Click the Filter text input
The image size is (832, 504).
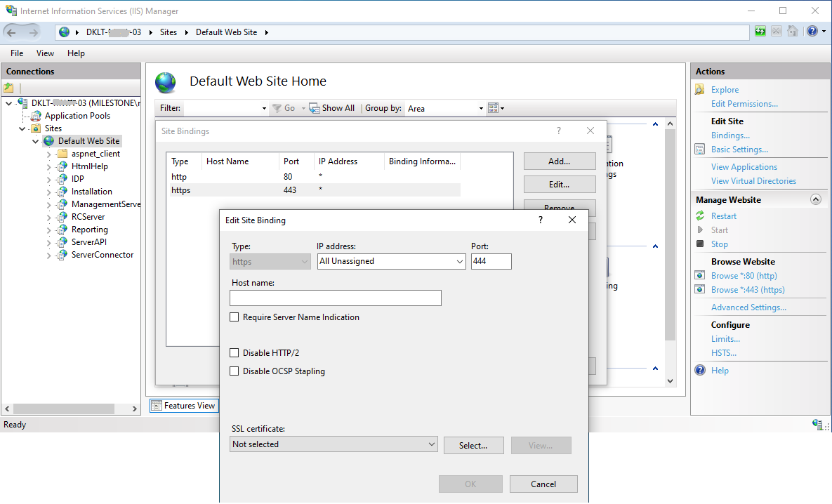(x=221, y=108)
